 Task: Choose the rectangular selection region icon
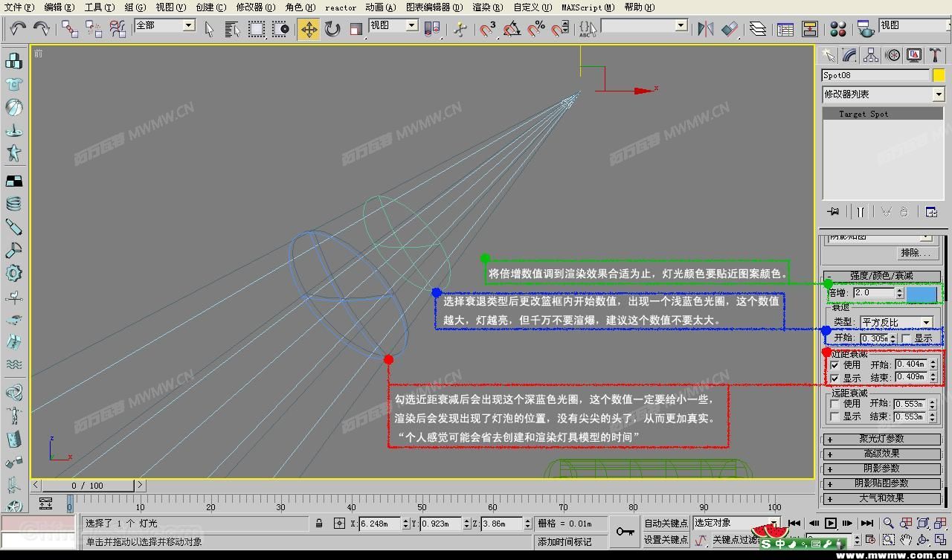(257, 28)
